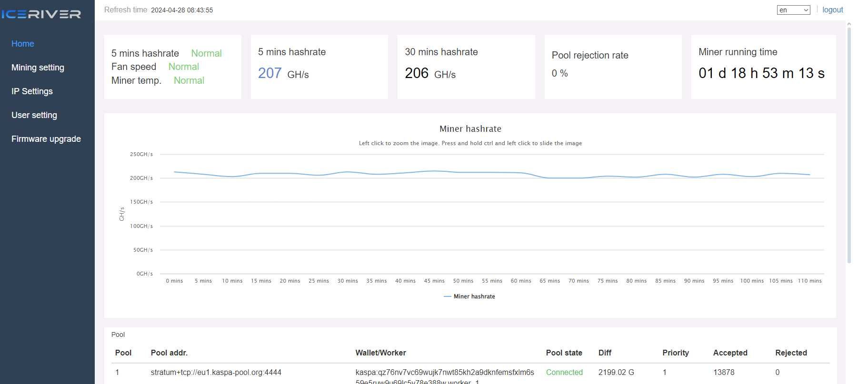
Task: Click the accepted count 13878
Action: (x=724, y=372)
